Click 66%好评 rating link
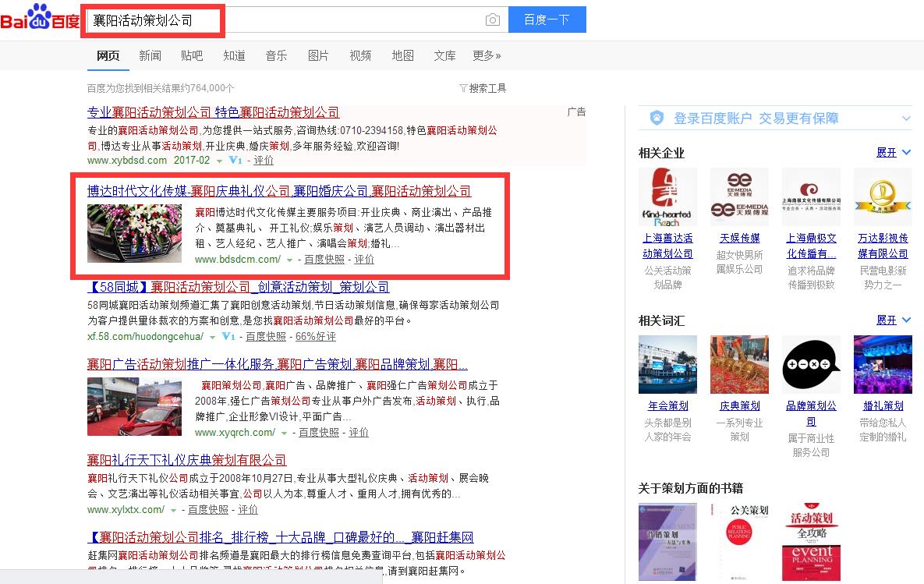This screenshot has width=924, height=584. point(315,337)
